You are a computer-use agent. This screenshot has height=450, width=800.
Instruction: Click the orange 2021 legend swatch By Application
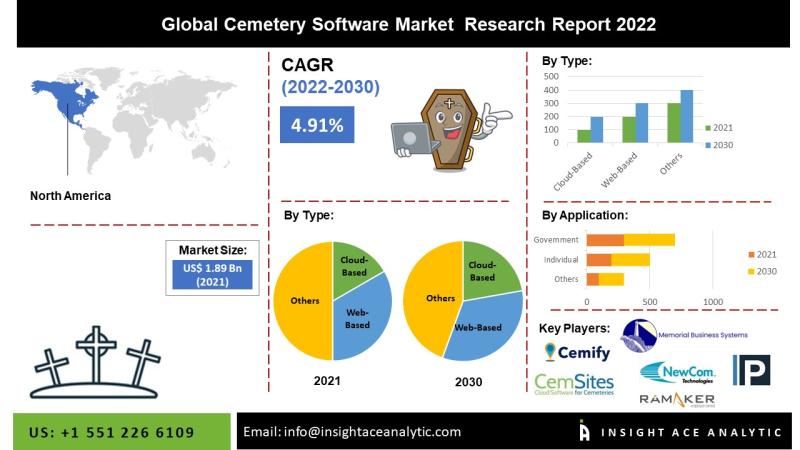751,255
